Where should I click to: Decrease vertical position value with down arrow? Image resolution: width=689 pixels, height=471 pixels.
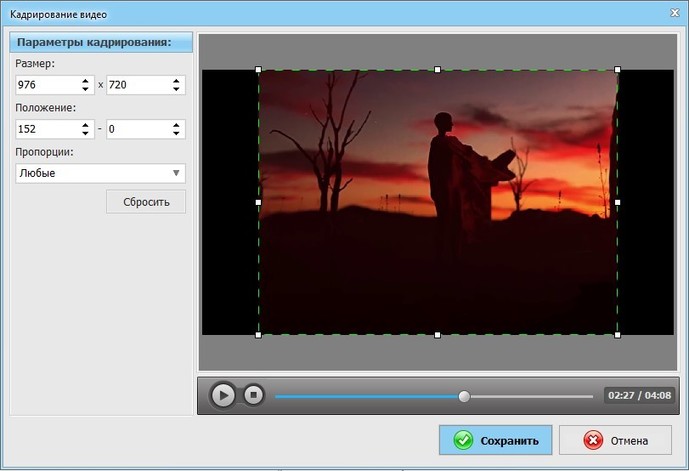[177, 134]
